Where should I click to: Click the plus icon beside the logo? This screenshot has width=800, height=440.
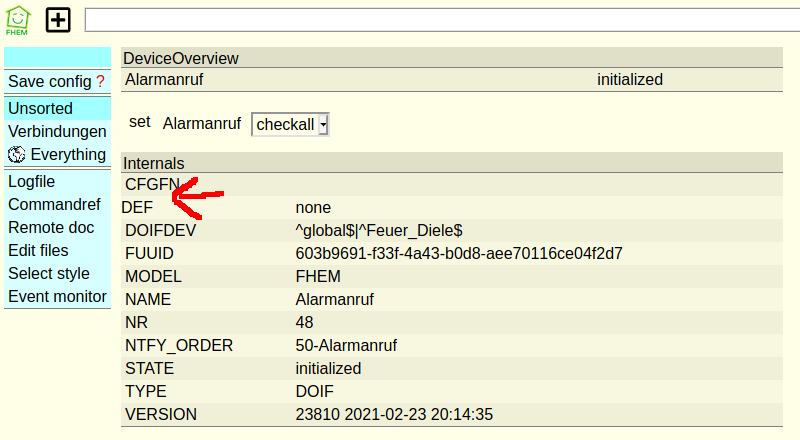pos(59,20)
